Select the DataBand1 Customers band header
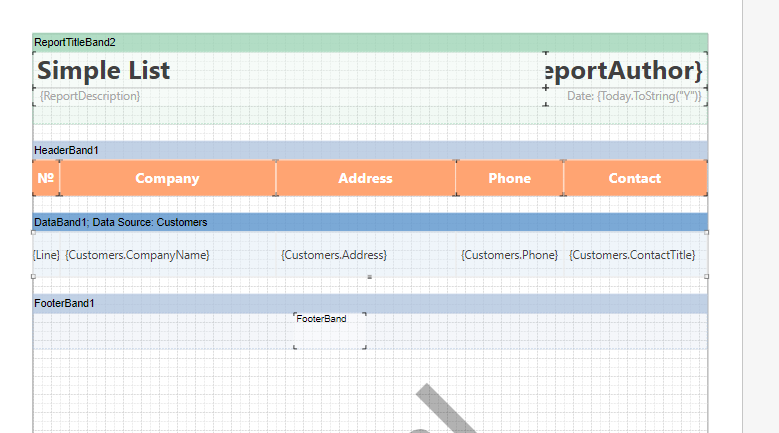Image resolution: width=779 pixels, height=433 pixels. pyautogui.click(x=370, y=222)
